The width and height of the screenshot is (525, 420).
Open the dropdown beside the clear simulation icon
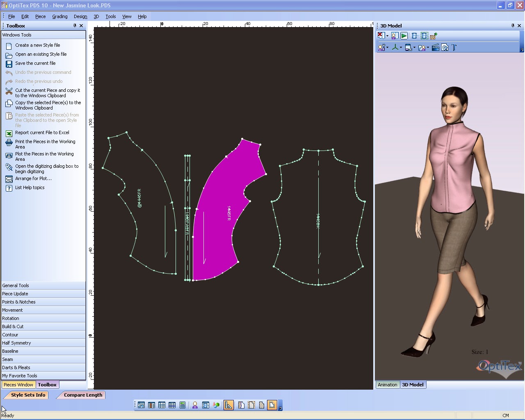(x=387, y=36)
